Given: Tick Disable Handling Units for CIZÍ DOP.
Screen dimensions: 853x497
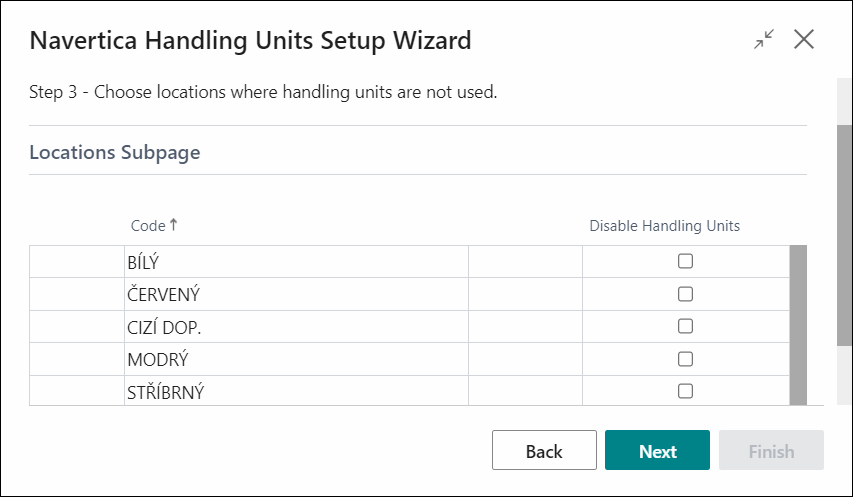Looking at the screenshot, I should coord(685,326).
